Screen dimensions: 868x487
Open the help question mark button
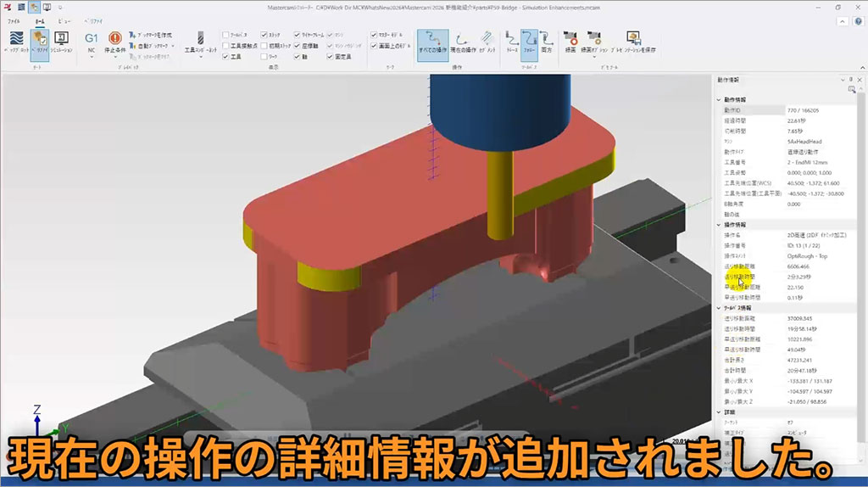pos(852,20)
